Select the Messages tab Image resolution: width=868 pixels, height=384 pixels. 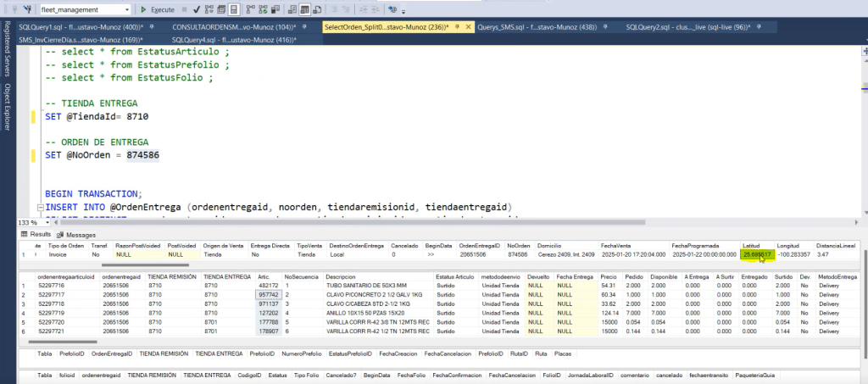[77, 235]
